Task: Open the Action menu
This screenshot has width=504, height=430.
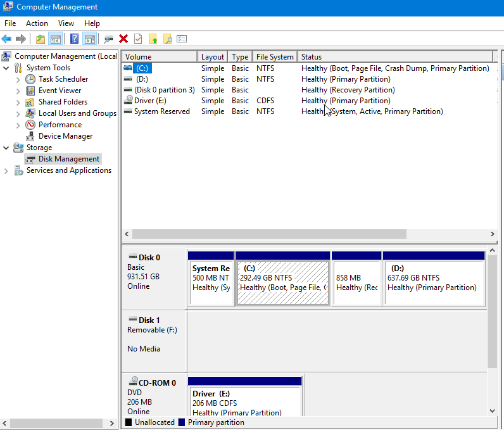Action: pyautogui.click(x=37, y=23)
